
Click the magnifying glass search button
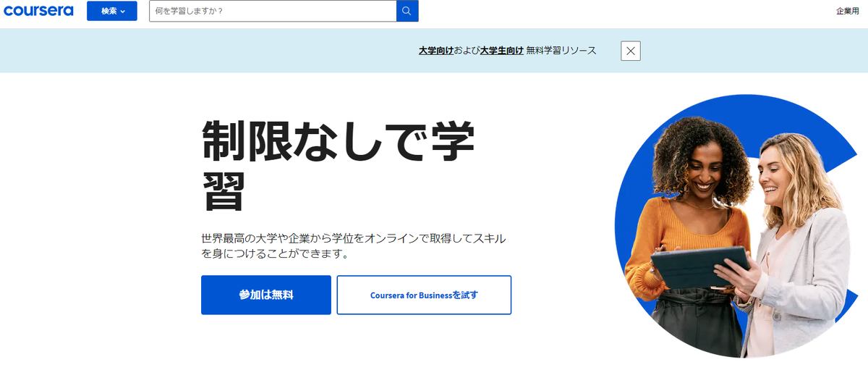407,11
